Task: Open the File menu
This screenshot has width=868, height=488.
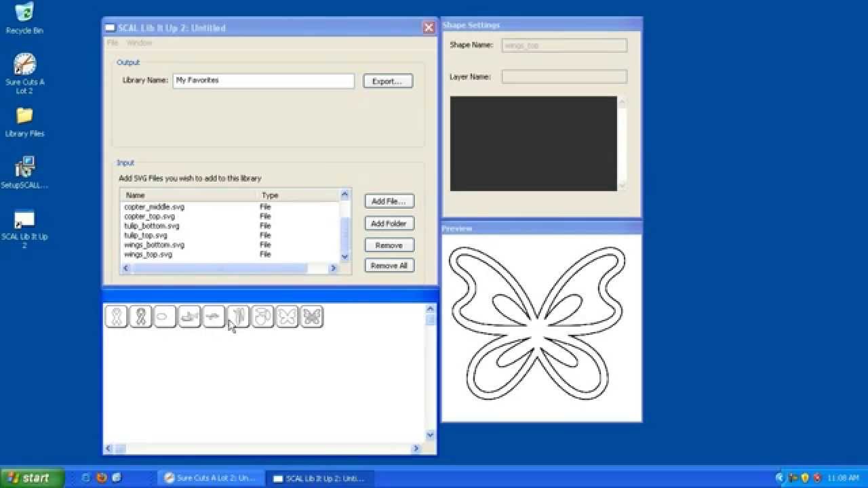Action: coord(113,43)
